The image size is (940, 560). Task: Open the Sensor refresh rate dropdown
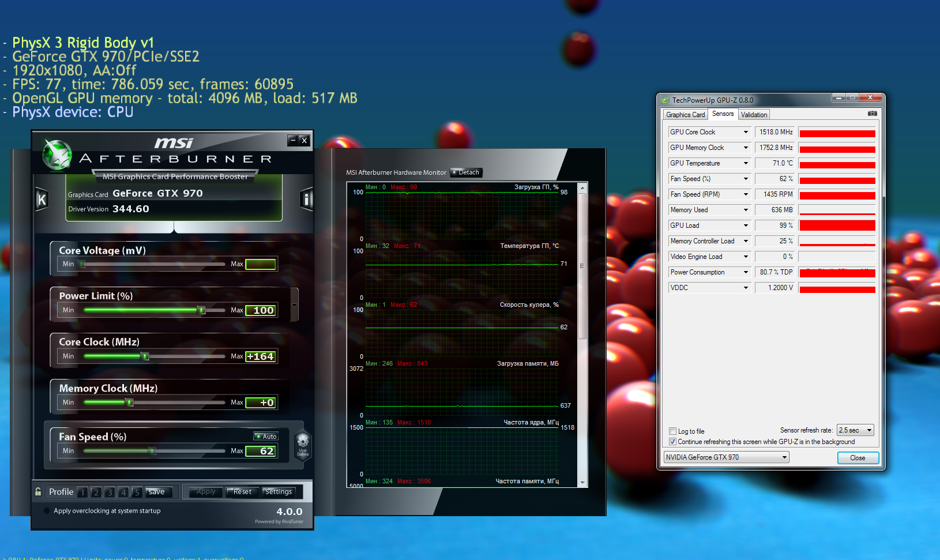coord(855,430)
